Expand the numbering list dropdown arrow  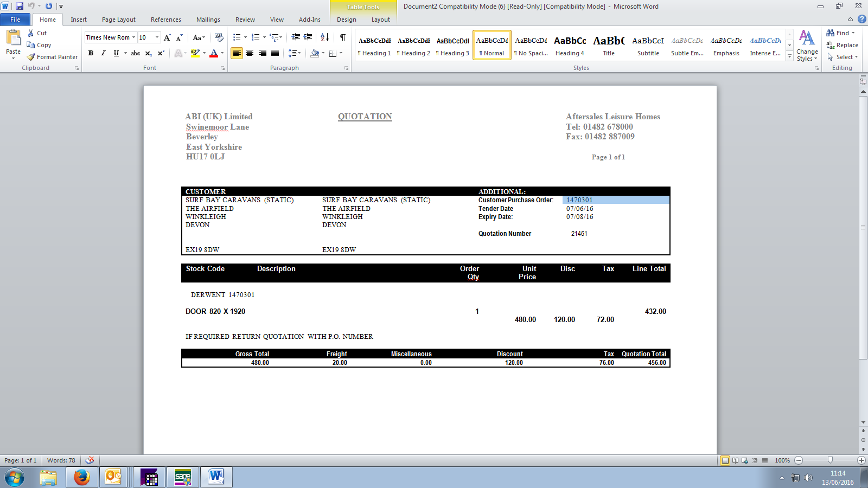pos(264,37)
